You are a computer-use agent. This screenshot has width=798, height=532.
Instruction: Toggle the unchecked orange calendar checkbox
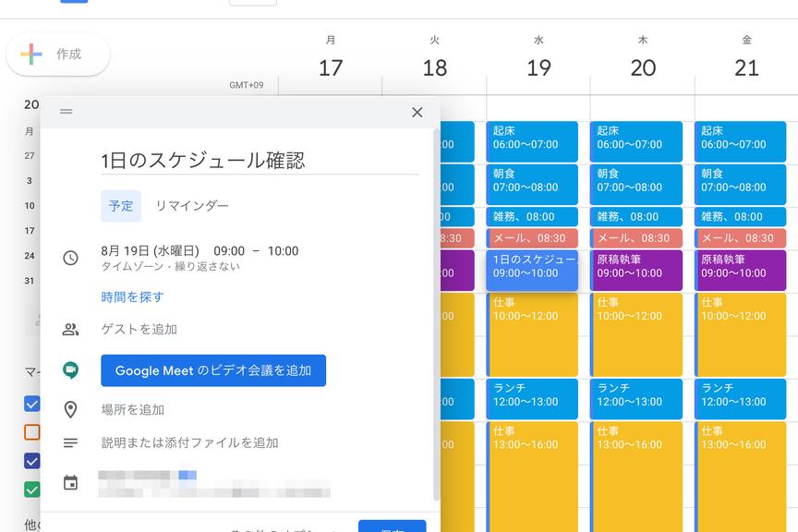tap(32, 432)
